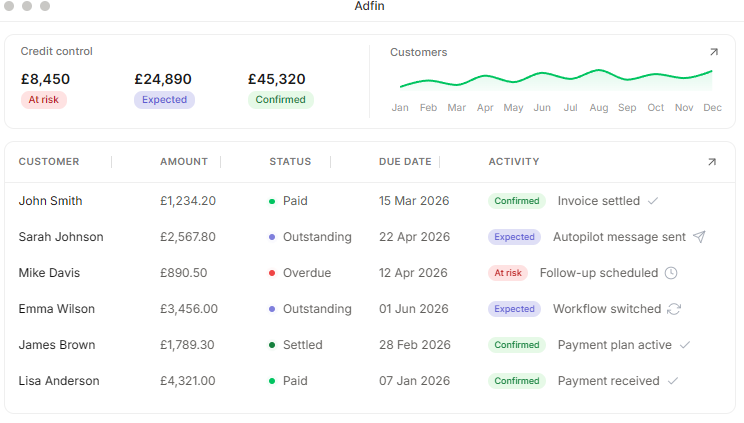Open Mike Davis customer row

tap(370, 273)
